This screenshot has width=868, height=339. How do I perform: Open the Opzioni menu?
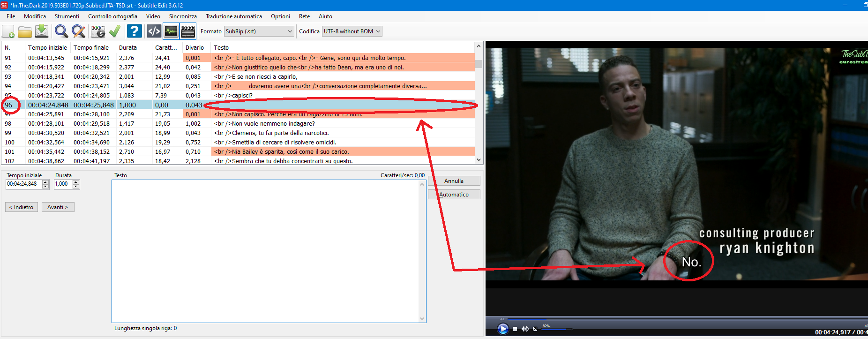click(x=280, y=16)
